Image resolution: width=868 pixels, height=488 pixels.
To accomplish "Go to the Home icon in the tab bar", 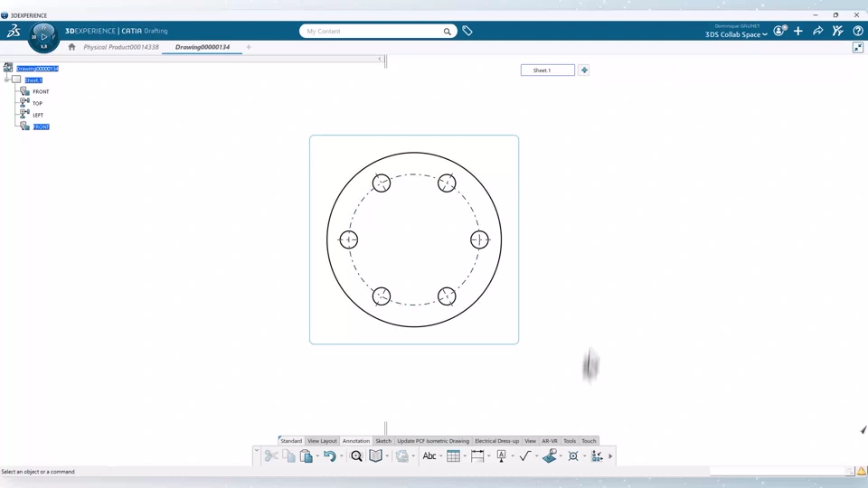I will (x=72, y=47).
